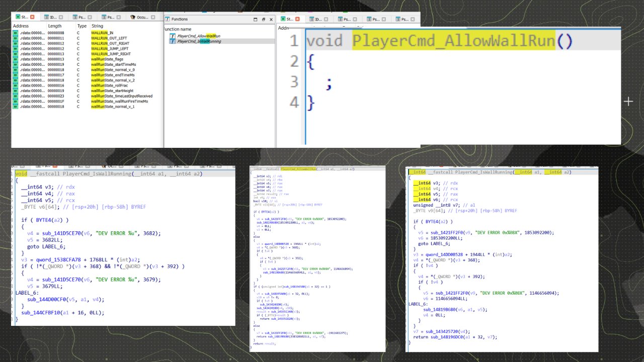Click the string icon beside wallRunState_endTimeMs
The width and height of the screenshot is (644, 362).
[15, 75]
